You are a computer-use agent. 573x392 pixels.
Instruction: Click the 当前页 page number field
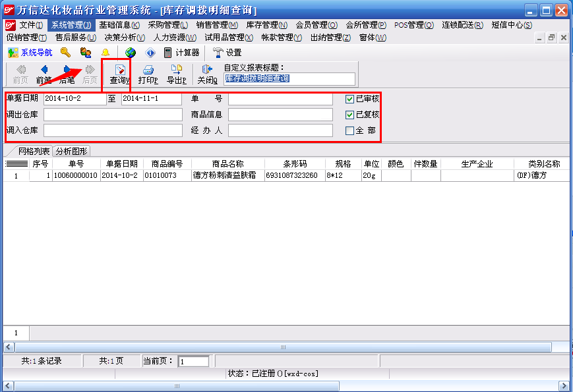pyautogui.click(x=193, y=361)
